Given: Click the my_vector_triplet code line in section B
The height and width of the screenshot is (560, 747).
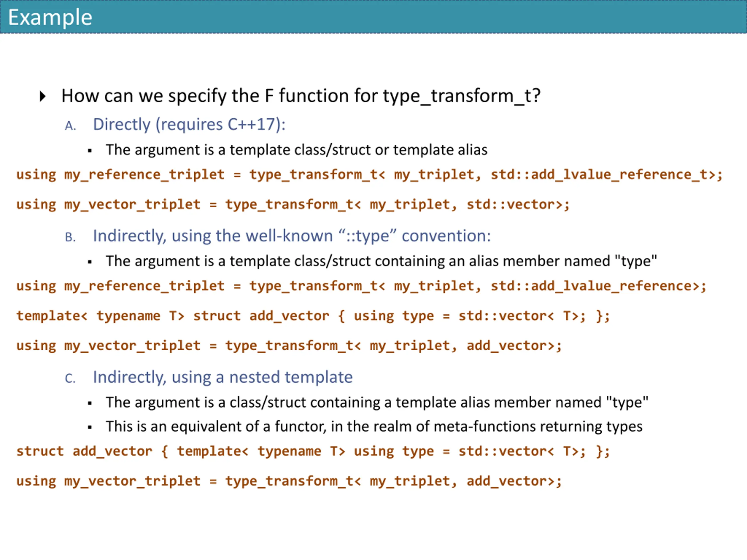Looking at the screenshot, I should [289, 346].
